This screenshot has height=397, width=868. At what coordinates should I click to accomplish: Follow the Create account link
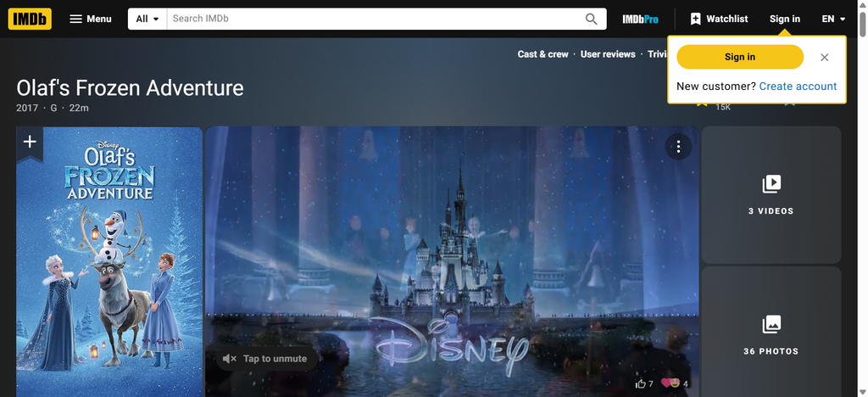pyautogui.click(x=798, y=87)
